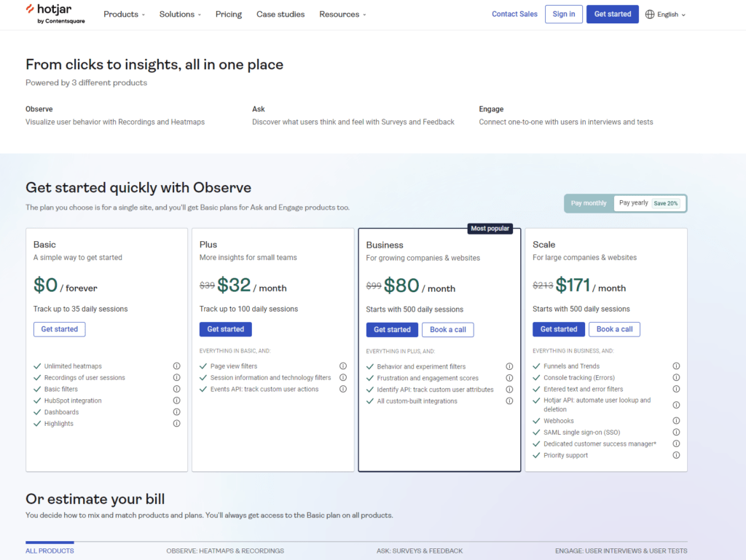Click info icon next to Unlimited heatmaps

[176, 366]
